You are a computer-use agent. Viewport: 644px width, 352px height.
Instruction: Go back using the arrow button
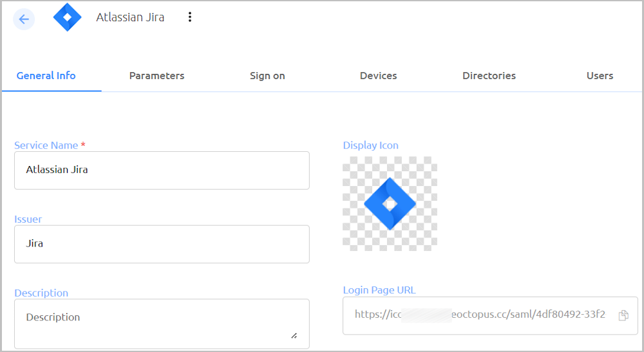tap(24, 19)
